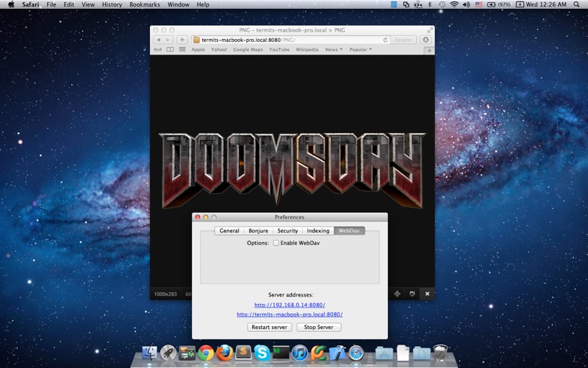Open Top Sites grid icon
Image resolution: width=588 pixels, height=368 pixels.
point(182,49)
